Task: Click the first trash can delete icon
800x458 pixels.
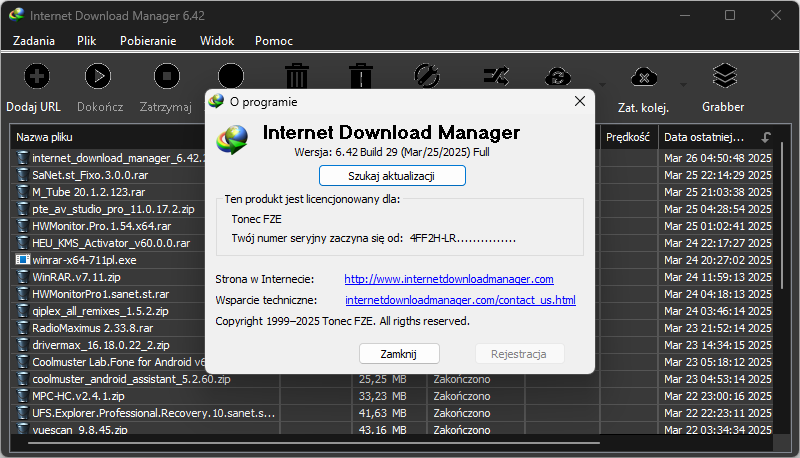Action: click(x=297, y=77)
